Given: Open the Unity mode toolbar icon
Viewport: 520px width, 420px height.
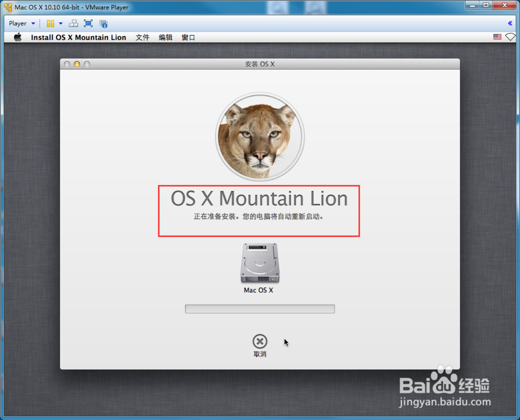Looking at the screenshot, I should (103, 24).
